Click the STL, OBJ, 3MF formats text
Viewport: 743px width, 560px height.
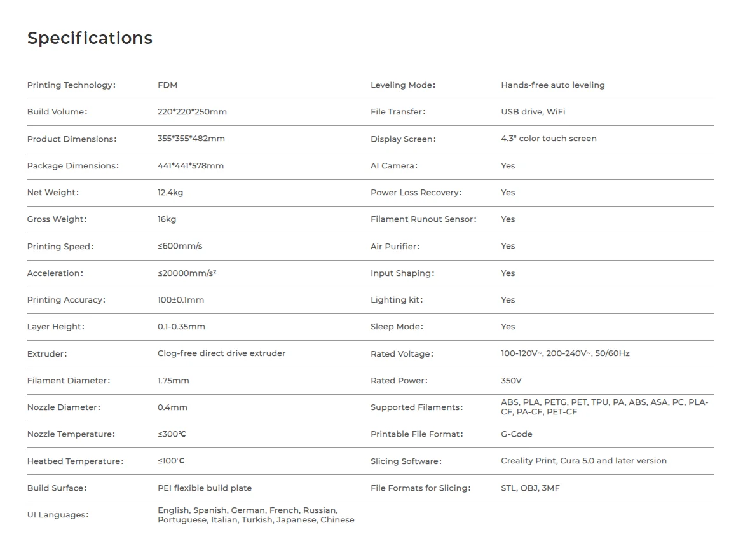530,488
